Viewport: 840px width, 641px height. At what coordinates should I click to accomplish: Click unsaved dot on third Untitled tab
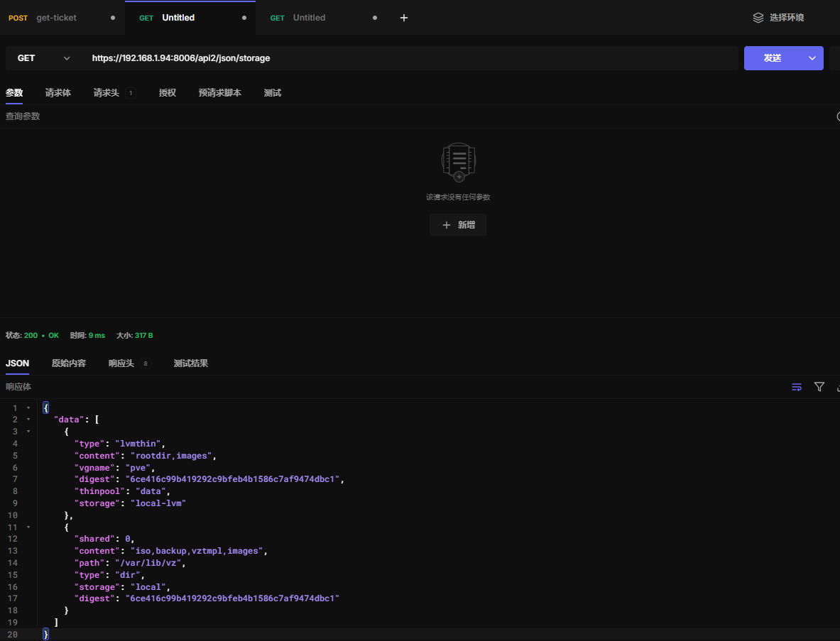375,18
